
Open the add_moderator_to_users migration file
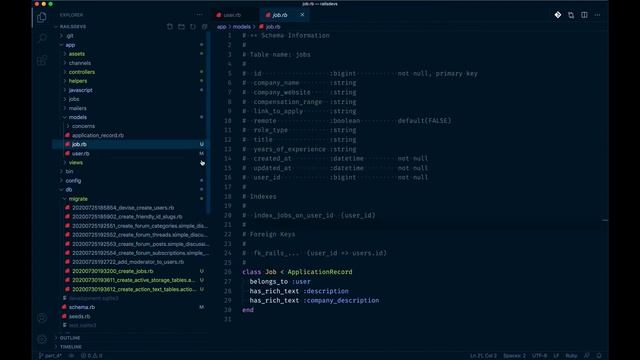tap(128, 262)
